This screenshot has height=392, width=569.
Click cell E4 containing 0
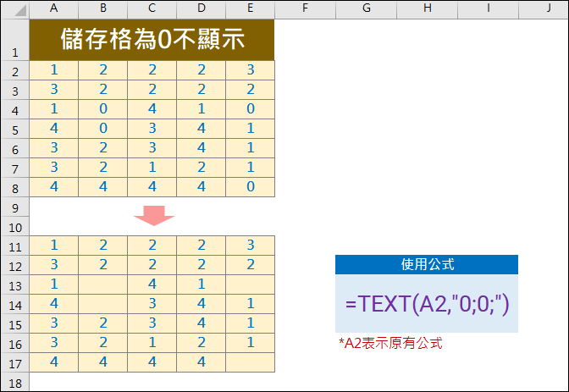[x=250, y=109]
